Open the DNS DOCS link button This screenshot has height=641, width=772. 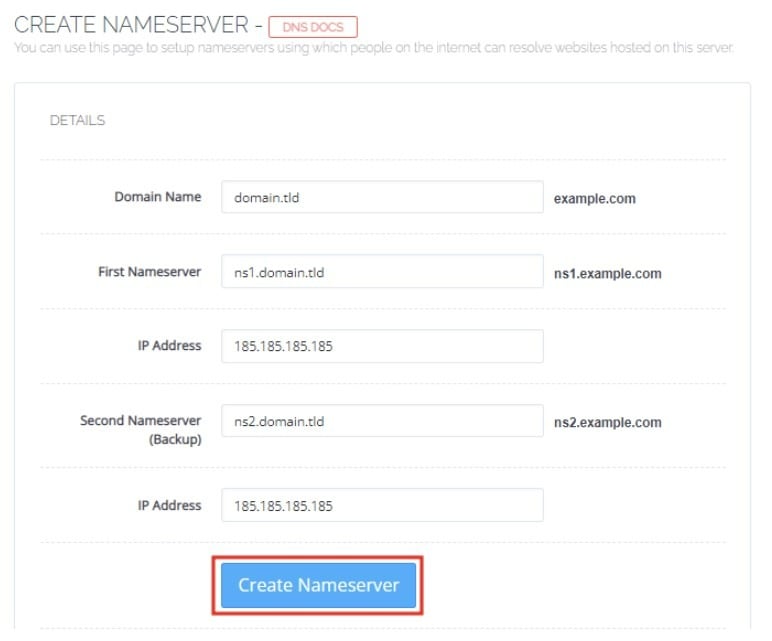point(313,27)
